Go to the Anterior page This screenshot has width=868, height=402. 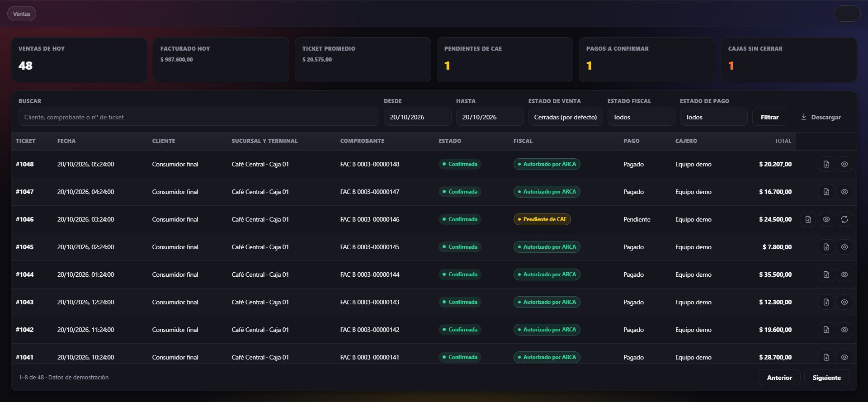pos(779,378)
